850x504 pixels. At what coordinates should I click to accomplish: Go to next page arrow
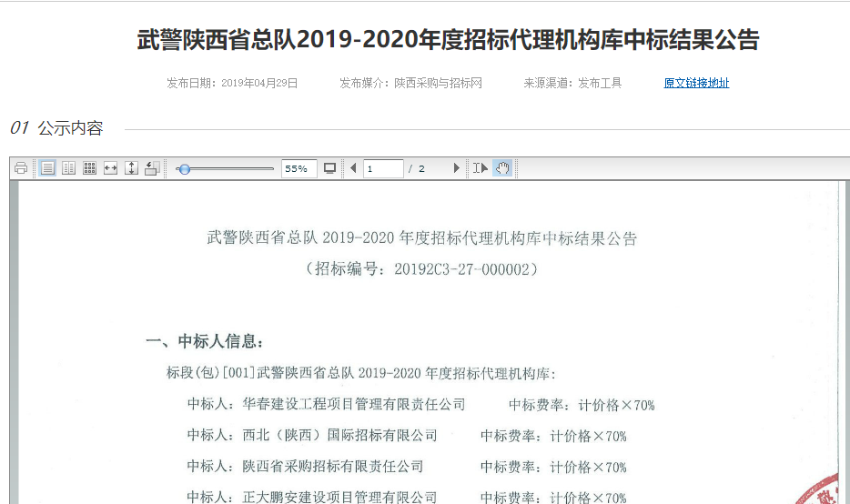click(x=456, y=168)
